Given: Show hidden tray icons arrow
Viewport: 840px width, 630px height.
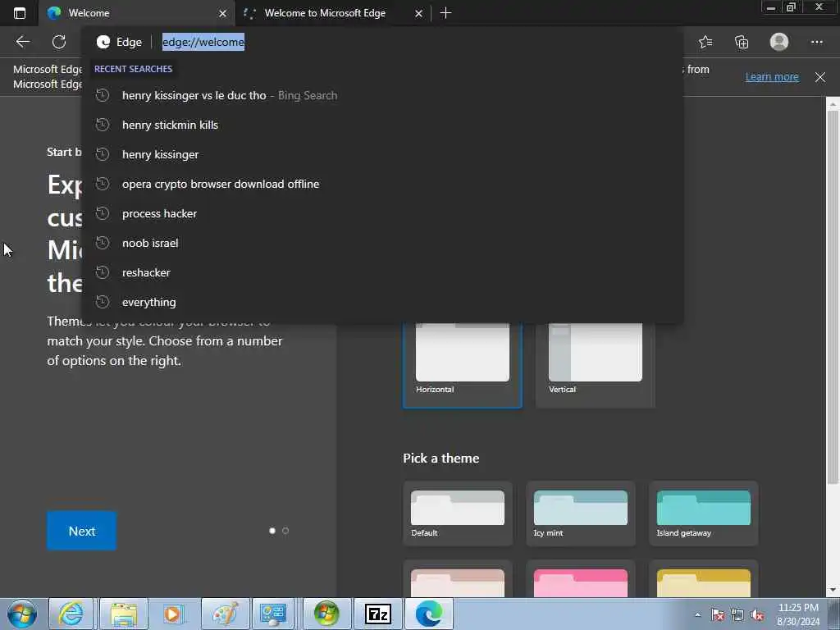Looking at the screenshot, I should pyautogui.click(x=697, y=614).
